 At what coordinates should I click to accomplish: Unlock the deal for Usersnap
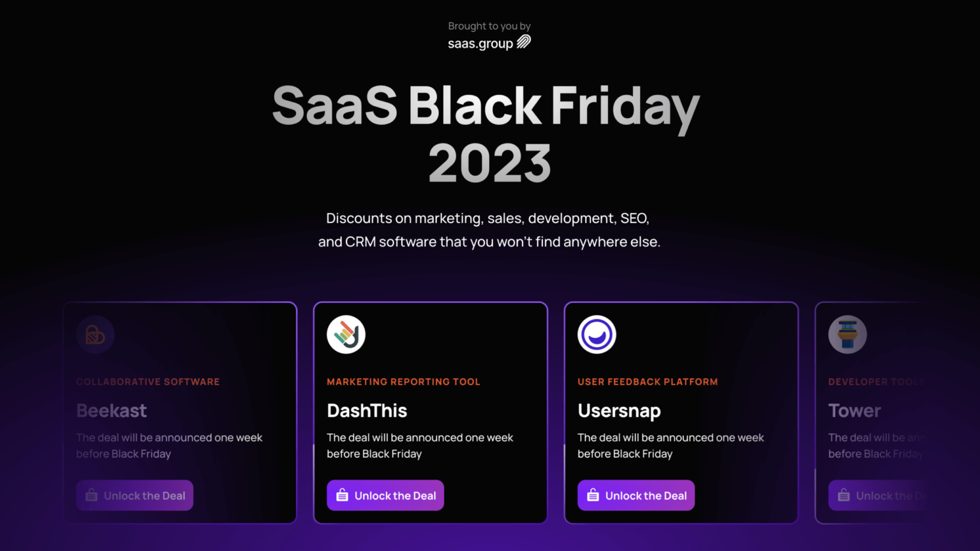636,495
